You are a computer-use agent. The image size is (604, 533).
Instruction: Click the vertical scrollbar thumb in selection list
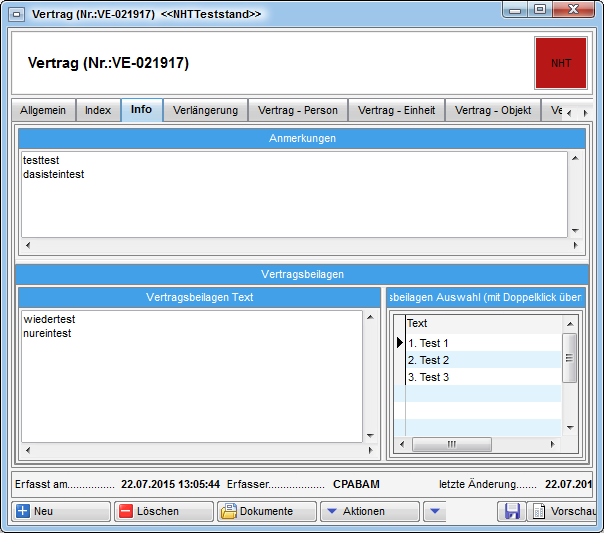570,357
